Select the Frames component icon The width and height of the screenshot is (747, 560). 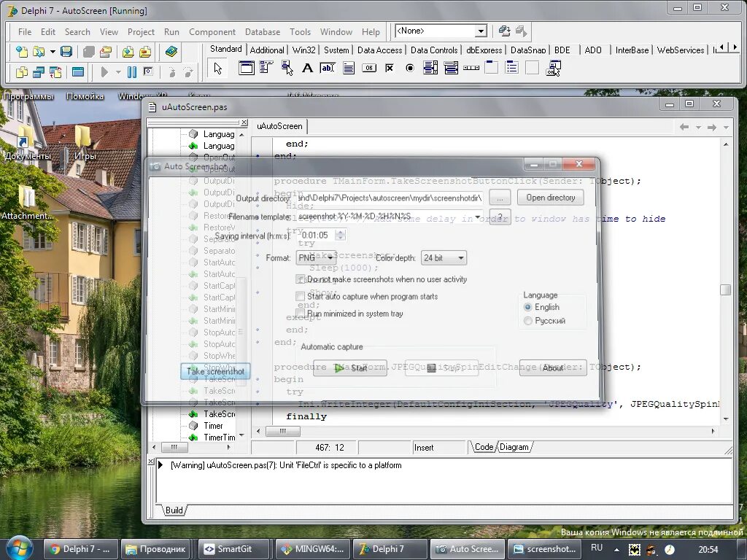coord(247,68)
